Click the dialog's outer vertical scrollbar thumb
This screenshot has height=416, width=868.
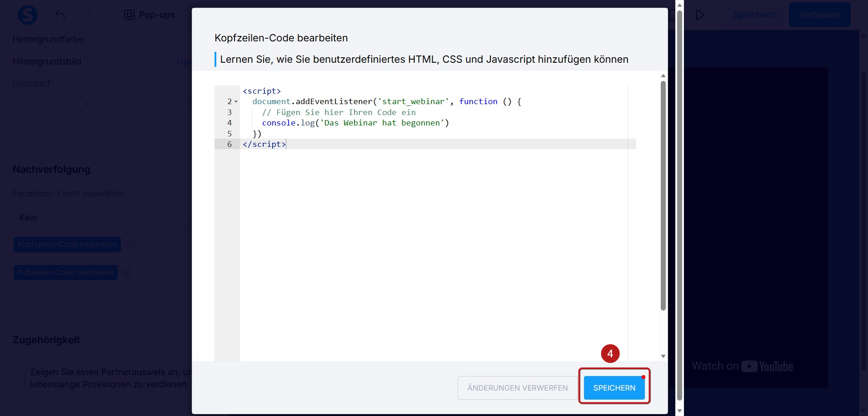(679, 205)
